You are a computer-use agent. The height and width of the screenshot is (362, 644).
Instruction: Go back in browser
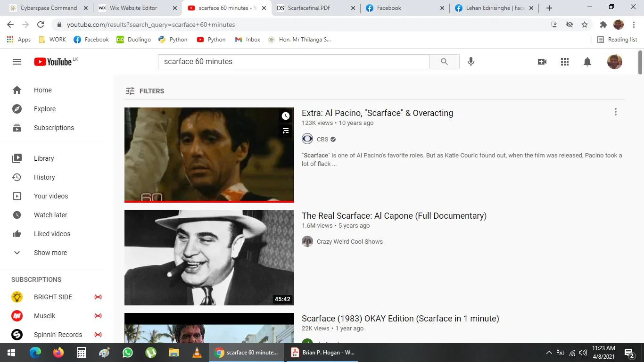coord(10,25)
